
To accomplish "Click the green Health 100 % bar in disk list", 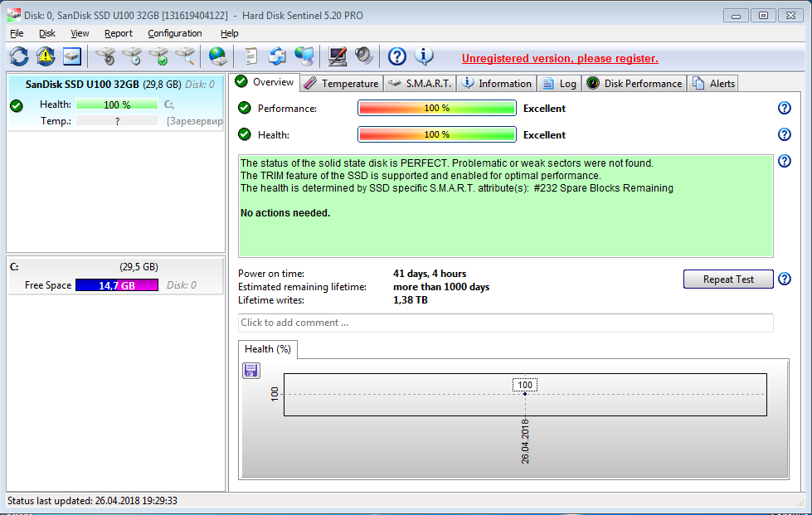I will pos(116,104).
